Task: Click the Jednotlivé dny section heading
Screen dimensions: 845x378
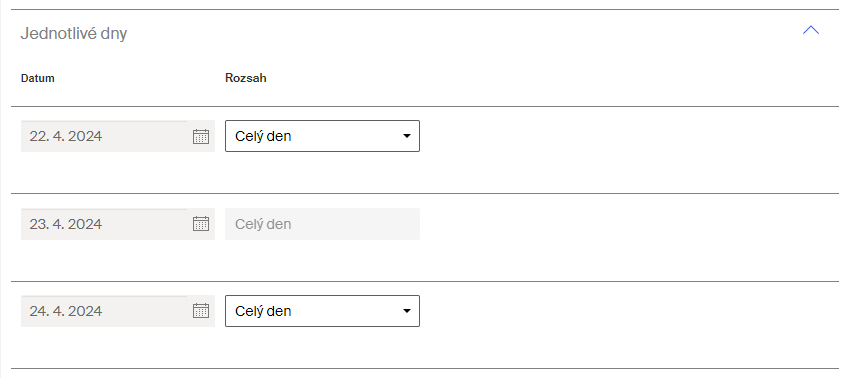Action: [x=74, y=33]
